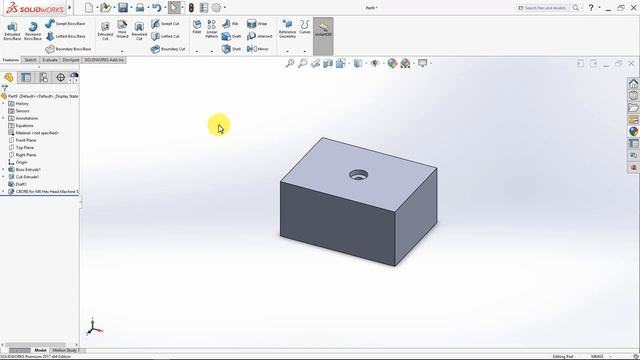Select the Lofted Cut tool
The image size is (640, 360).
(x=165, y=36)
